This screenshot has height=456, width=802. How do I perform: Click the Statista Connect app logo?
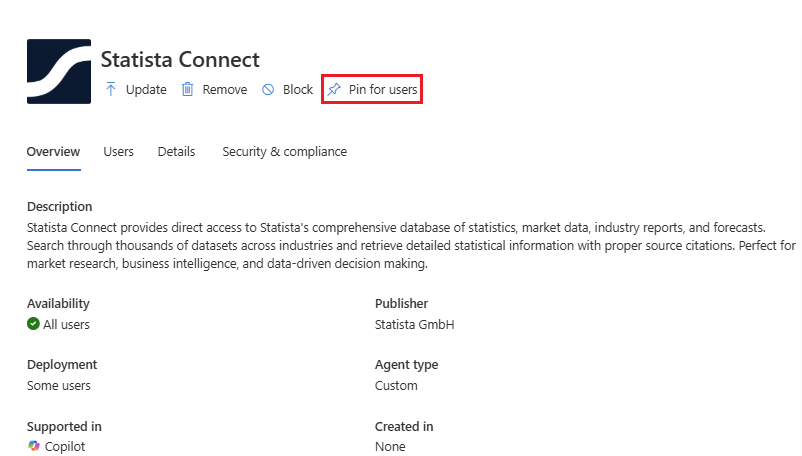59,71
